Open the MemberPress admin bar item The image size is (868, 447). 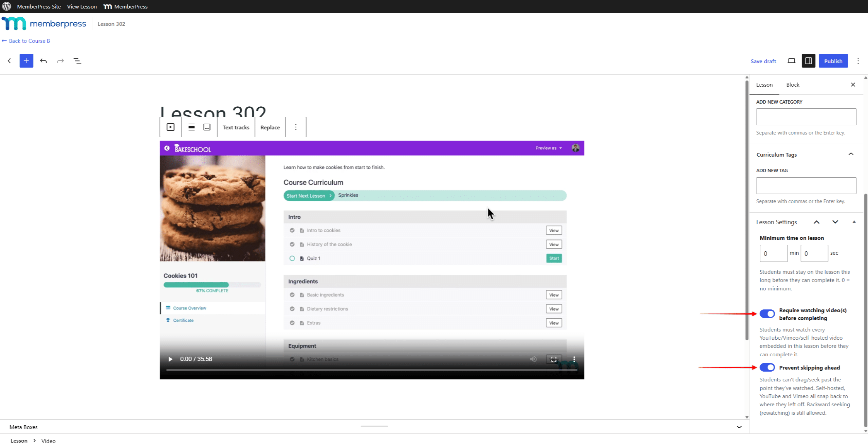126,6
